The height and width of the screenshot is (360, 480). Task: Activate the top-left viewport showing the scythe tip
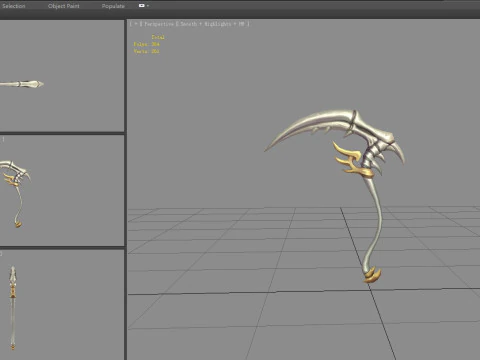(x=62, y=76)
